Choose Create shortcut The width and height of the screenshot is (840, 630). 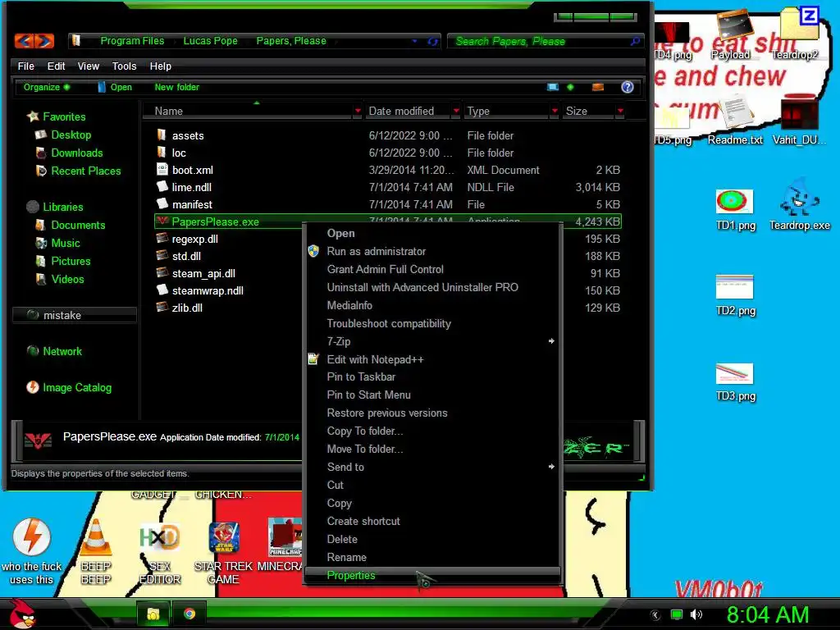[x=432, y=521]
